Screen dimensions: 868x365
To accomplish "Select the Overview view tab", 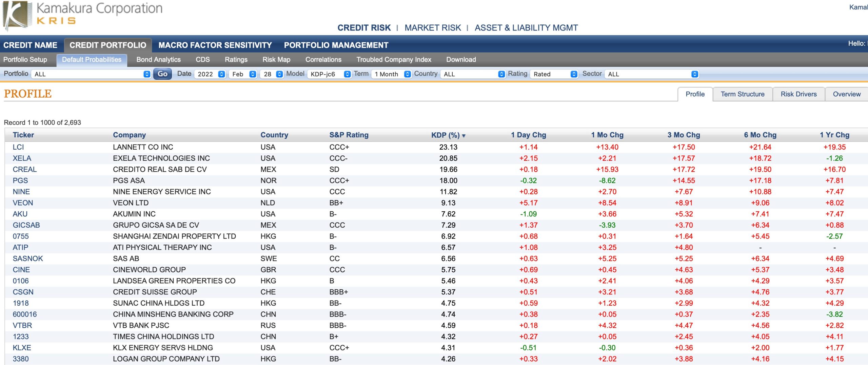I will (x=846, y=94).
